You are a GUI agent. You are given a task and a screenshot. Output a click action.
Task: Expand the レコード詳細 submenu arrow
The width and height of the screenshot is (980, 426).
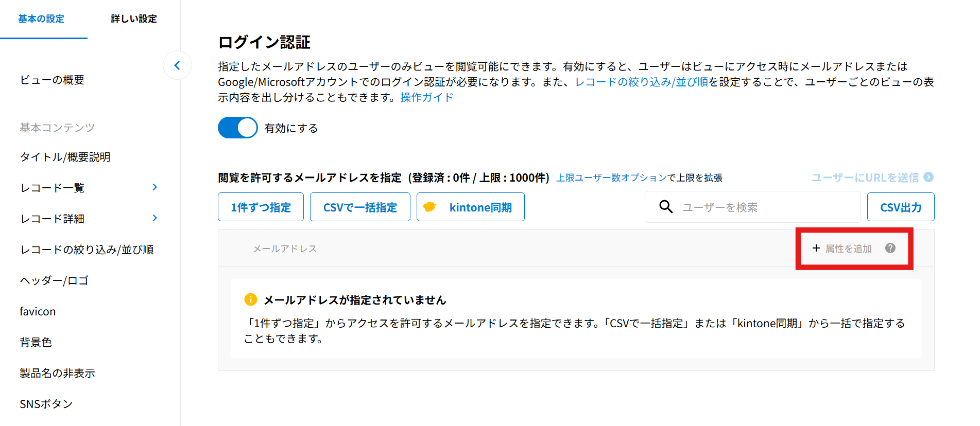(154, 218)
